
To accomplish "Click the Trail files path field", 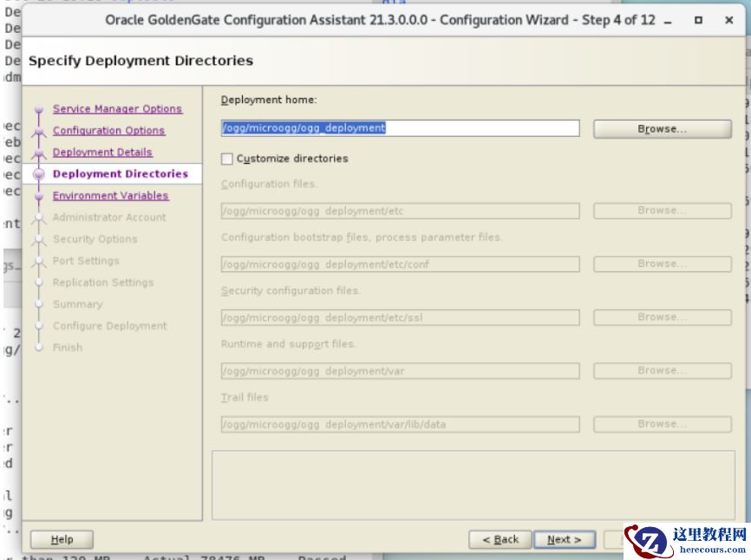I will [400, 425].
